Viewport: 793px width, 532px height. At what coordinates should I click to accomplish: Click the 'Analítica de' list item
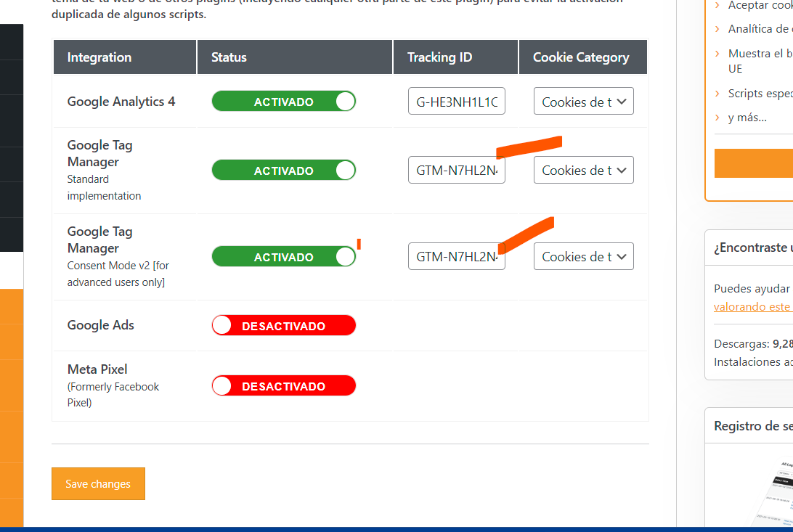[760, 29]
